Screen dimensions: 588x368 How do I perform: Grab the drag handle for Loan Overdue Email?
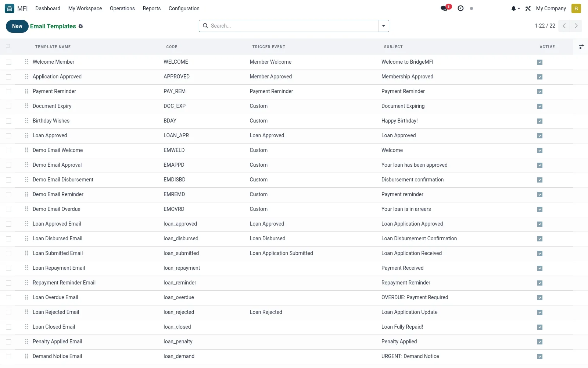(26, 297)
